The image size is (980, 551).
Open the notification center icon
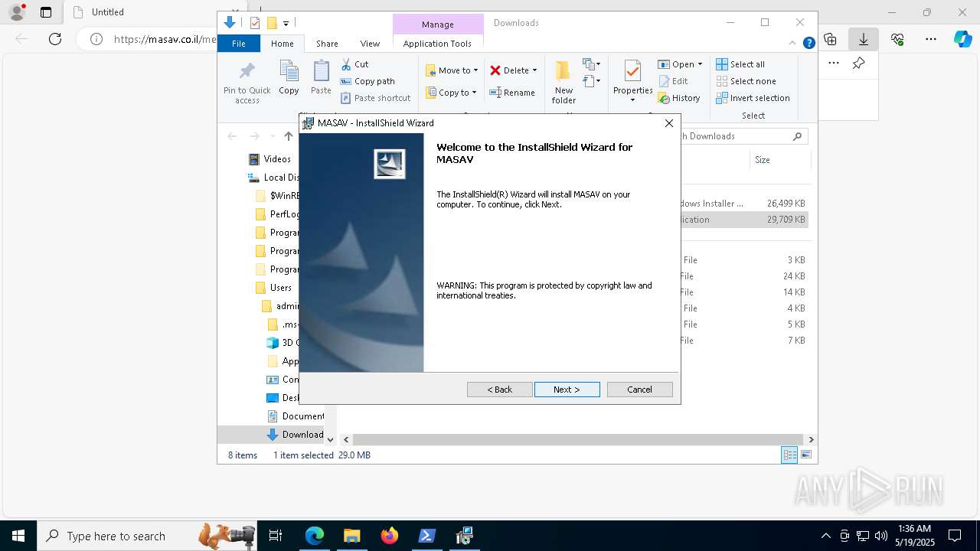pos(955,536)
